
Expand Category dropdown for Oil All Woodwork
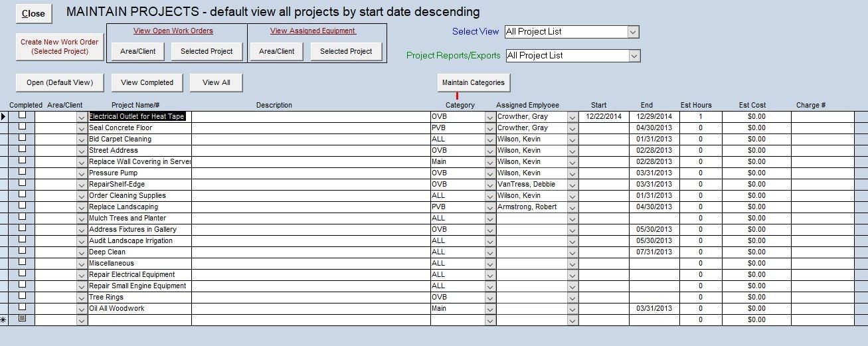pos(490,309)
